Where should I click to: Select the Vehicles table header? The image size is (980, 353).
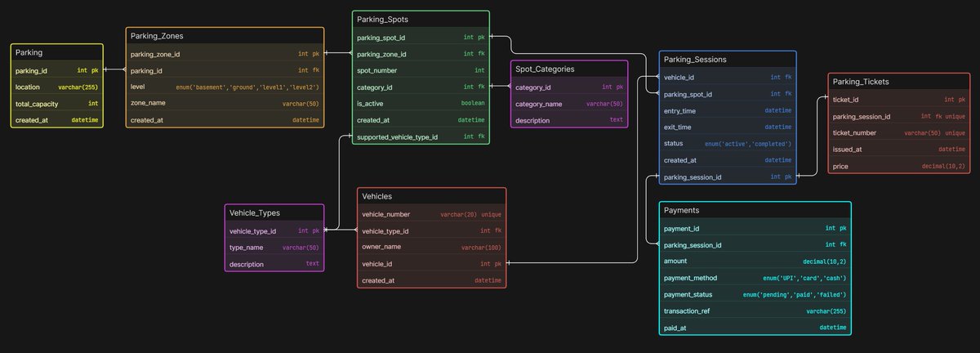tap(432, 196)
